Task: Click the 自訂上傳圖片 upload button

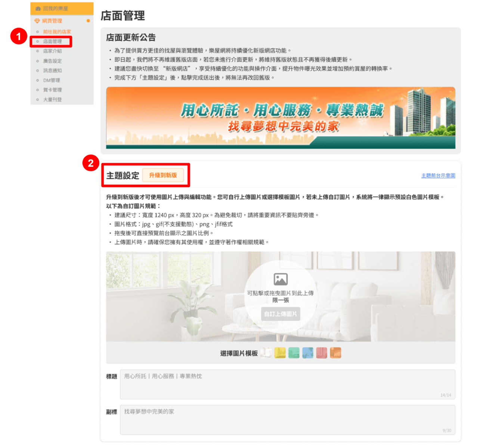Action: (281, 314)
